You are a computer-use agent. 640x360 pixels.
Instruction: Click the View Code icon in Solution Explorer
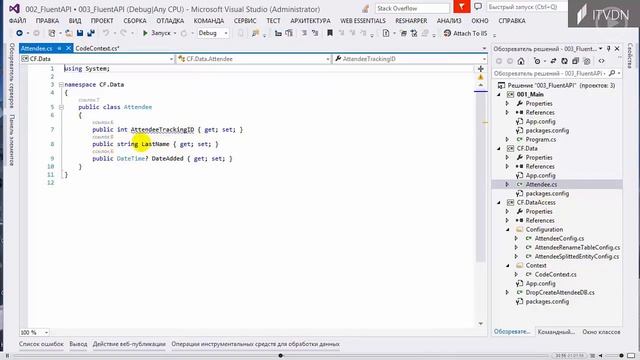602,61
